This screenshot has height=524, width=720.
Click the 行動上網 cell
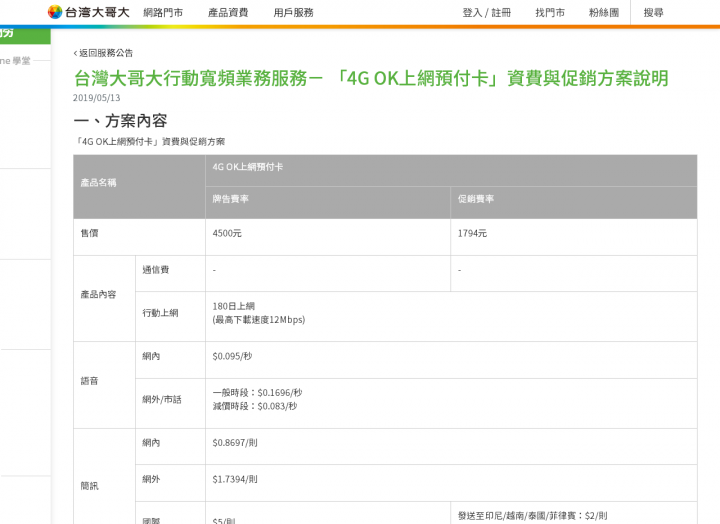pyautogui.click(x=170, y=316)
